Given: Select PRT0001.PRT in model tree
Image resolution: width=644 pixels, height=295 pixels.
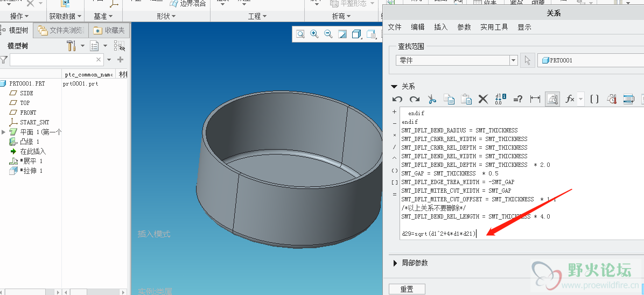Looking at the screenshot, I should coord(27,83).
